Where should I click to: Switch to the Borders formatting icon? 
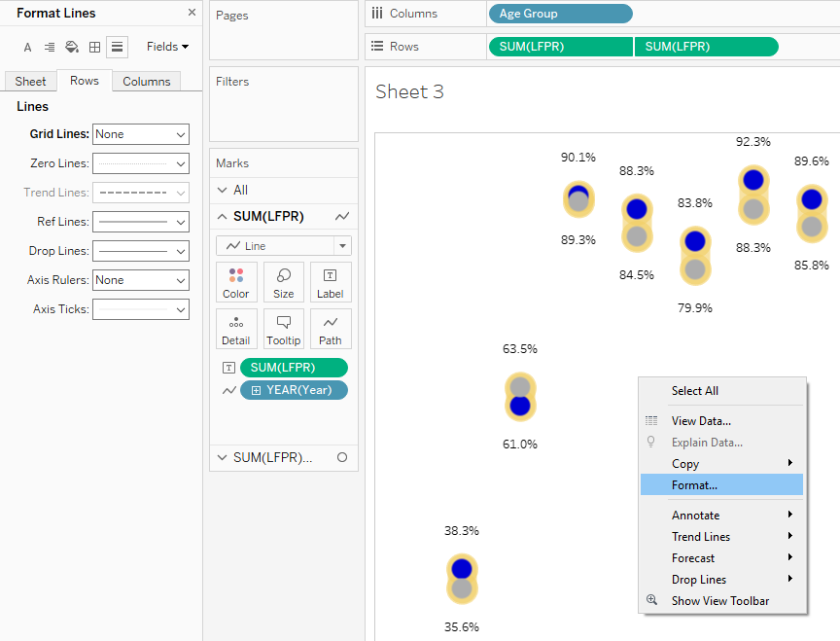94,47
